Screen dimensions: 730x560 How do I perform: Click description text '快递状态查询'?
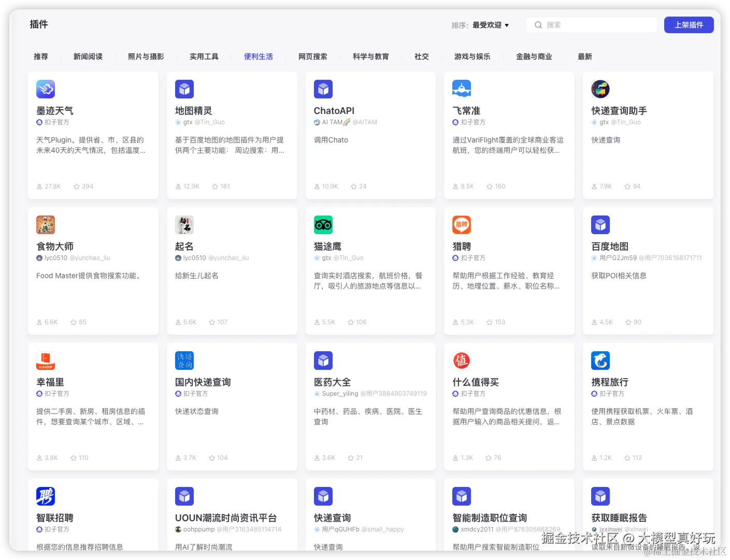197,411
